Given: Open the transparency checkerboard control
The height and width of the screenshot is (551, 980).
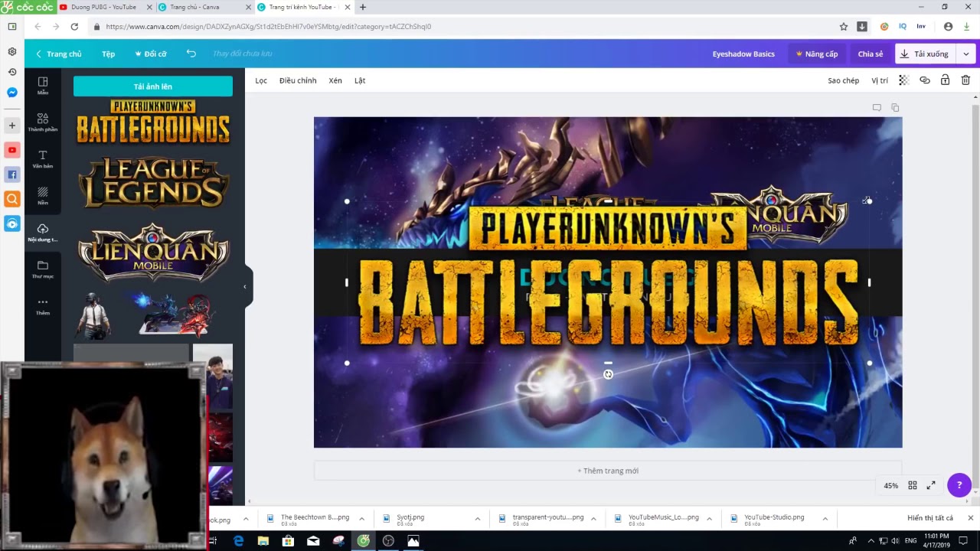Looking at the screenshot, I should [903, 80].
